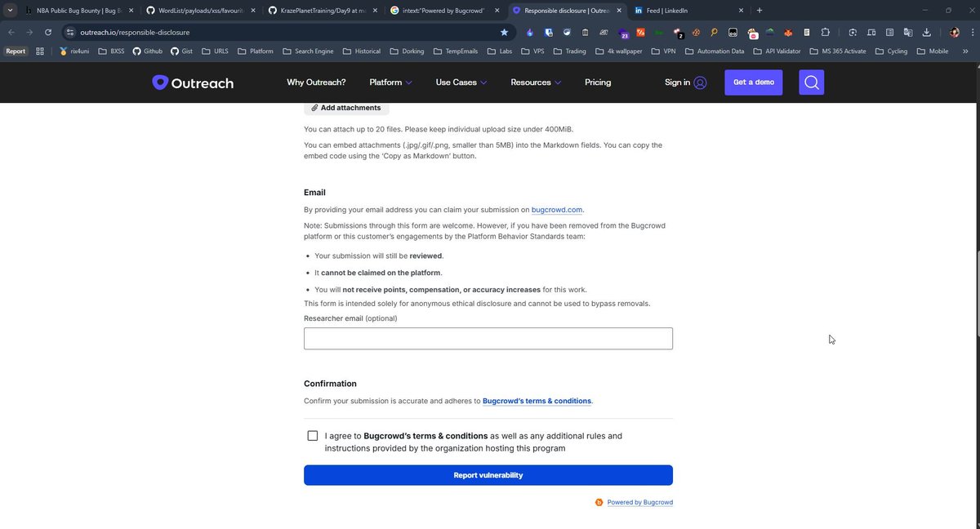Open the rix4uni bookmark

point(74,51)
